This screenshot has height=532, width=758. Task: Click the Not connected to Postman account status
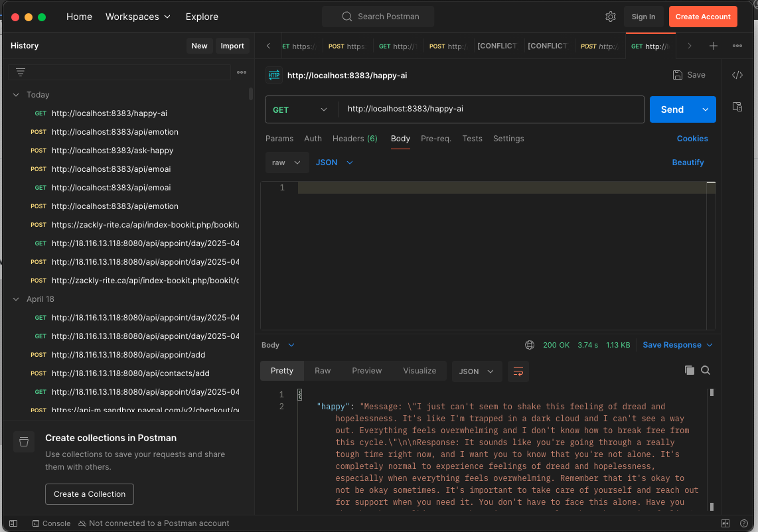[154, 523]
